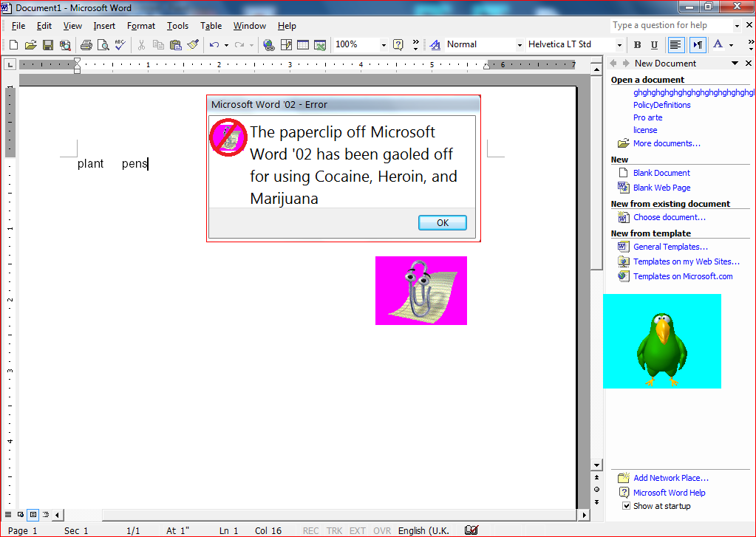Screen dimensions: 756x537
Task: Open the Font Color dropdown arrow
Action: [730, 45]
